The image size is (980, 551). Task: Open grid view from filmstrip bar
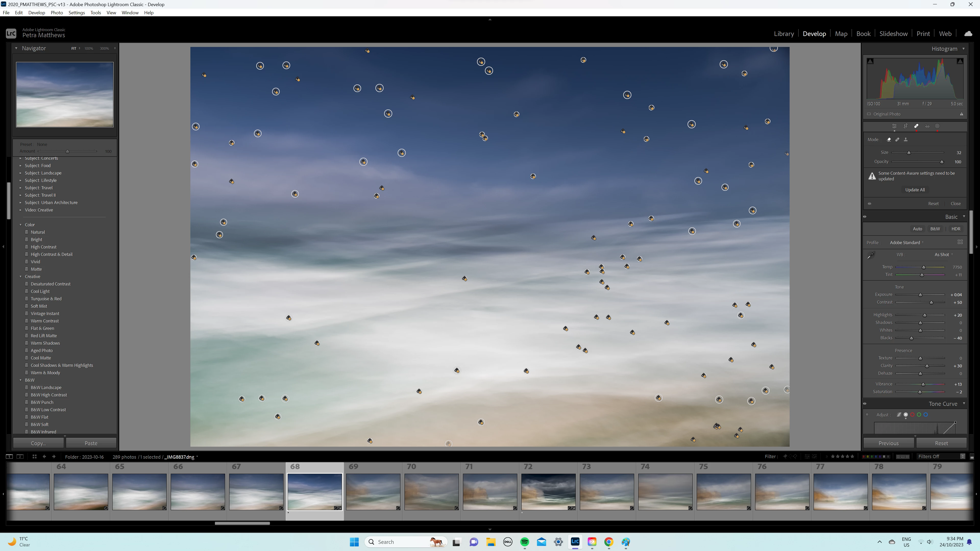tap(34, 457)
